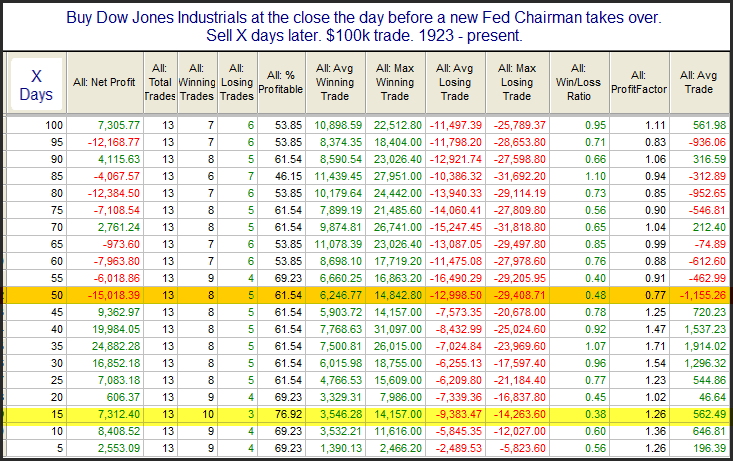Screen dimensions: 733x461
Task: Click net profit value -15,018.39
Action: click(x=114, y=295)
